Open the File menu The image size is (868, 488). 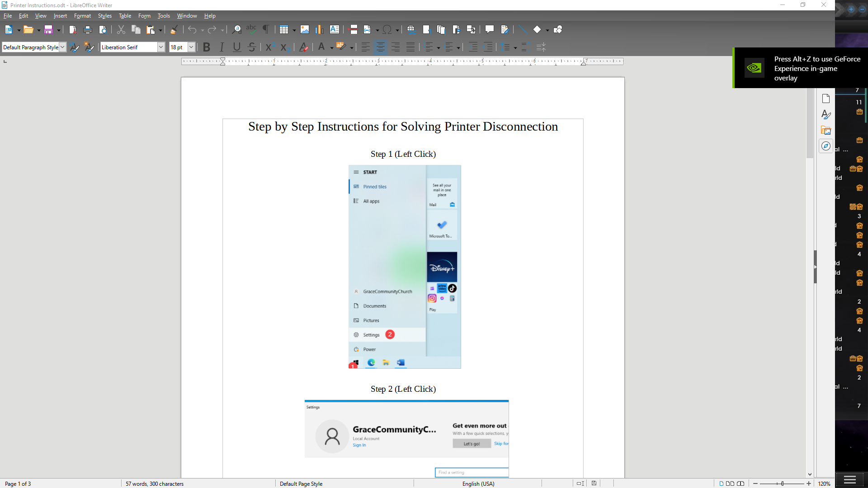(8, 16)
